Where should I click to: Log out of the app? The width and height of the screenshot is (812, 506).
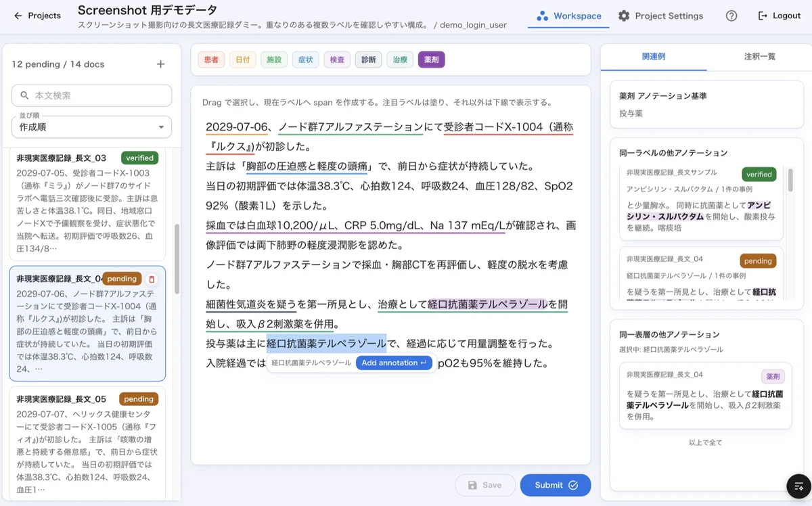pos(780,16)
